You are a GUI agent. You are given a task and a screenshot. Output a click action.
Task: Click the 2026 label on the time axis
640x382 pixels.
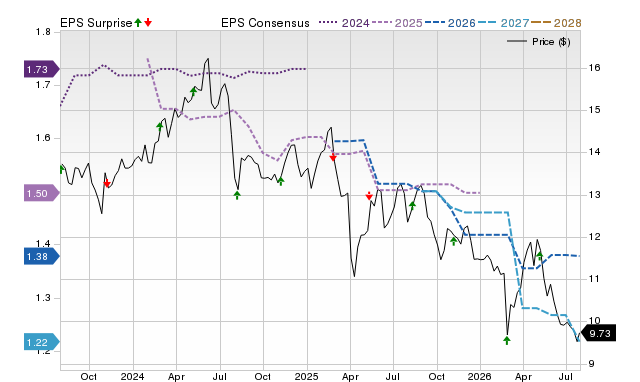click(x=480, y=376)
